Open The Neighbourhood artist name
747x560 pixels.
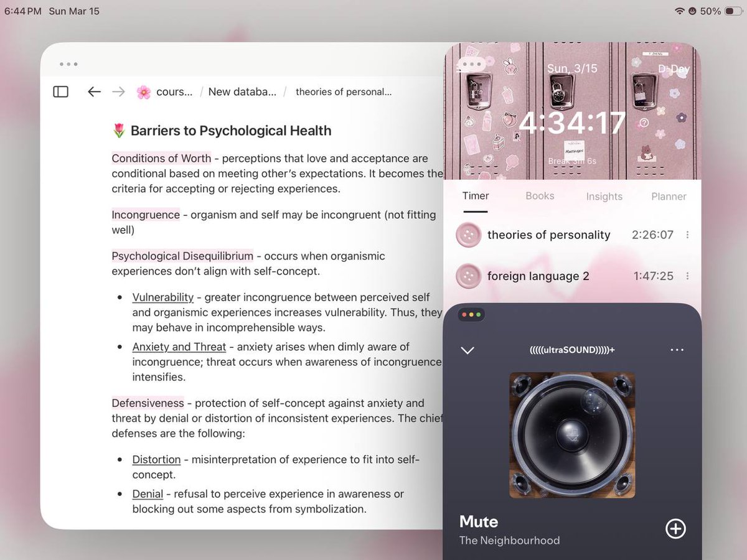pyautogui.click(x=509, y=540)
